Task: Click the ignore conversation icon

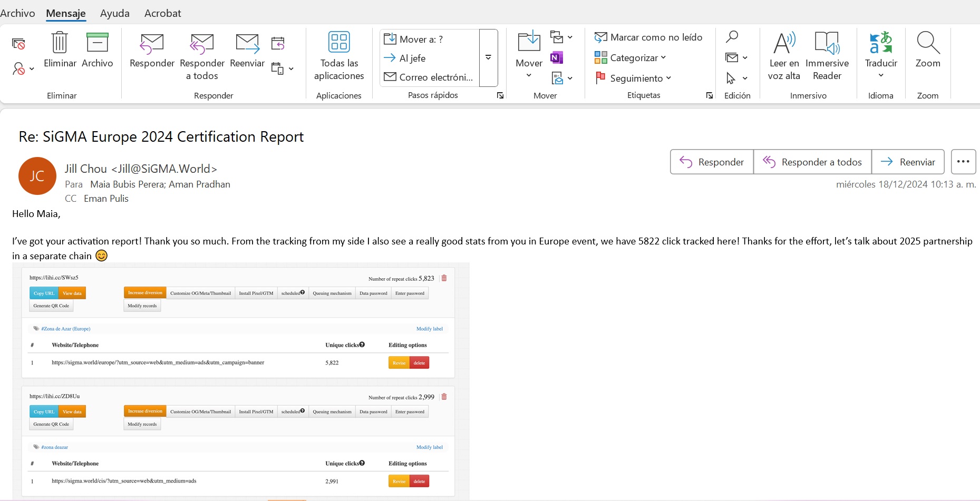Action: pyautogui.click(x=18, y=44)
